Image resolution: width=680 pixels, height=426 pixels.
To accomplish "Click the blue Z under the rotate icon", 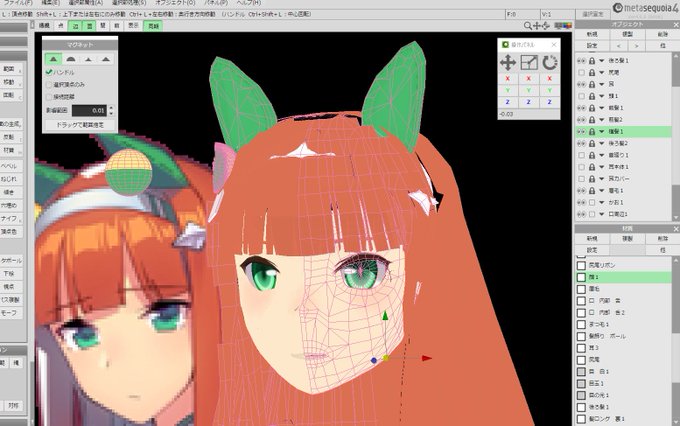I will (549, 102).
